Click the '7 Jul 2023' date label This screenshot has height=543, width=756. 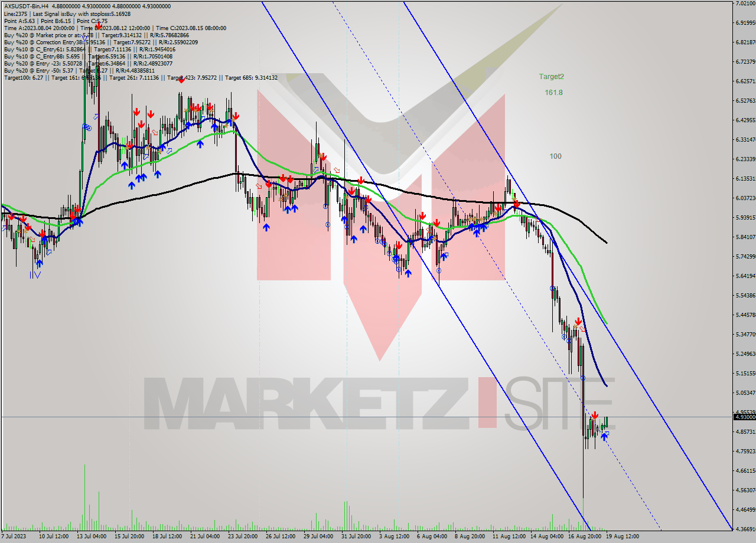point(14,537)
